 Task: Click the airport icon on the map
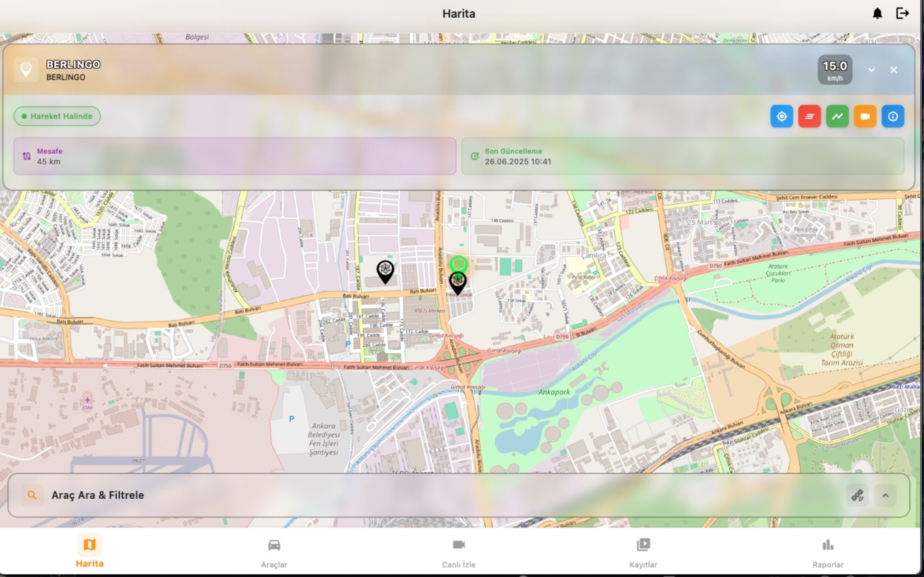tap(87, 399)
